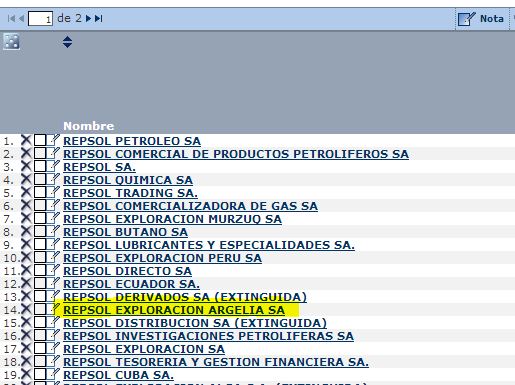Click the Nombre column header
515x385 pixels.
coord(89,126)
